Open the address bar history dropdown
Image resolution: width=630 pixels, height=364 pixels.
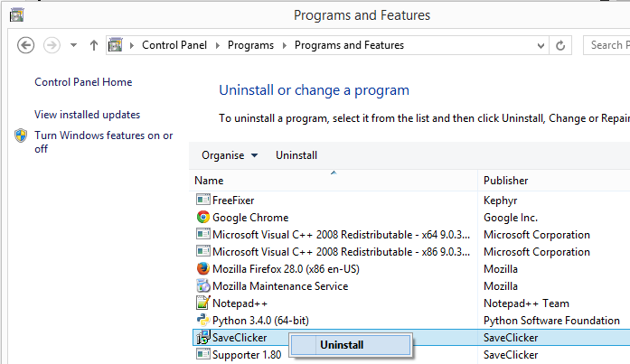(541, 45)
